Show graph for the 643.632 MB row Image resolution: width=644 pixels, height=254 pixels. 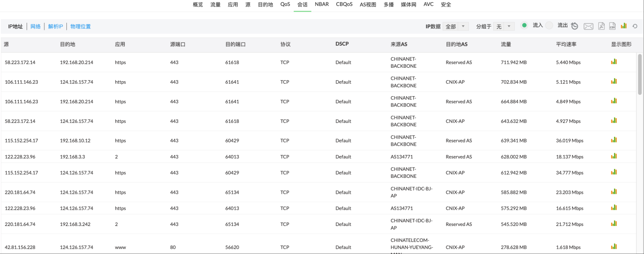click(x=614, y=120)
